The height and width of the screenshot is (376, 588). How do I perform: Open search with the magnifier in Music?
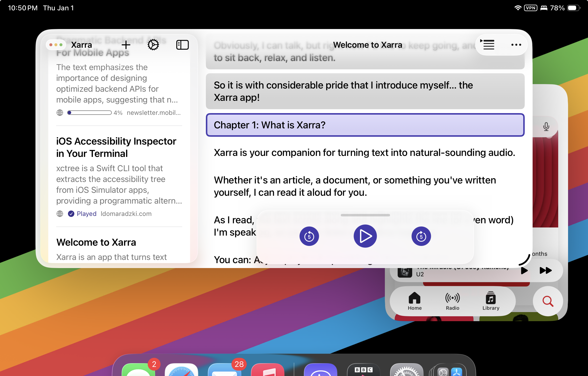tap(548, 301)
